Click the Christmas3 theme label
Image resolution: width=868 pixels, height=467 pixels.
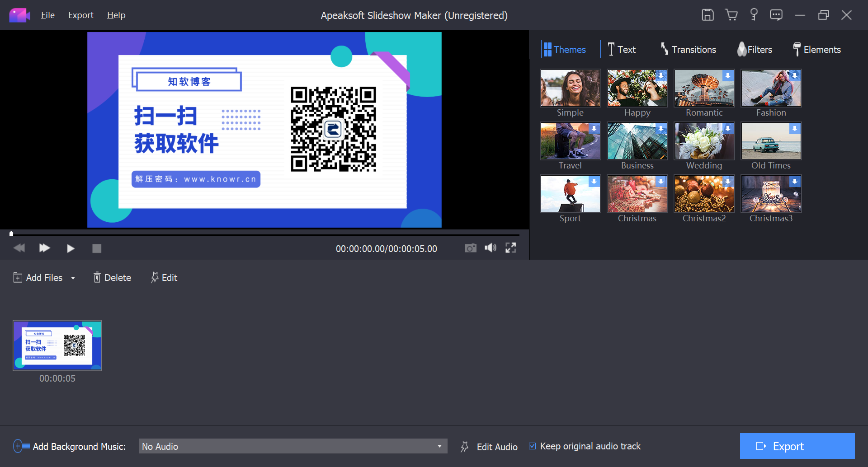click(x=771, y=219)
